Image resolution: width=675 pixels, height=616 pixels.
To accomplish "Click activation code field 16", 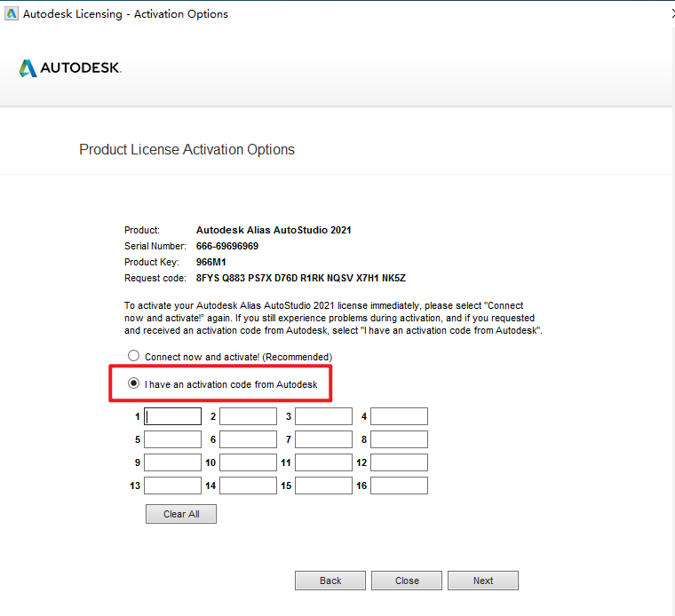I will [x=399, y=486].
